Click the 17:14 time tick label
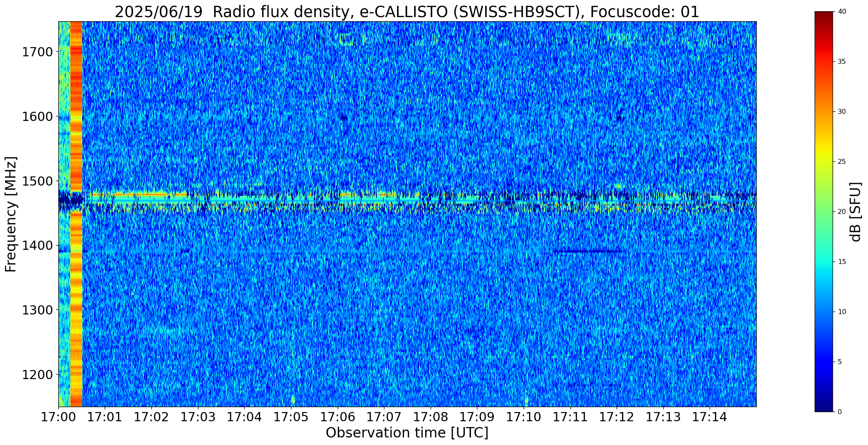 710,417
